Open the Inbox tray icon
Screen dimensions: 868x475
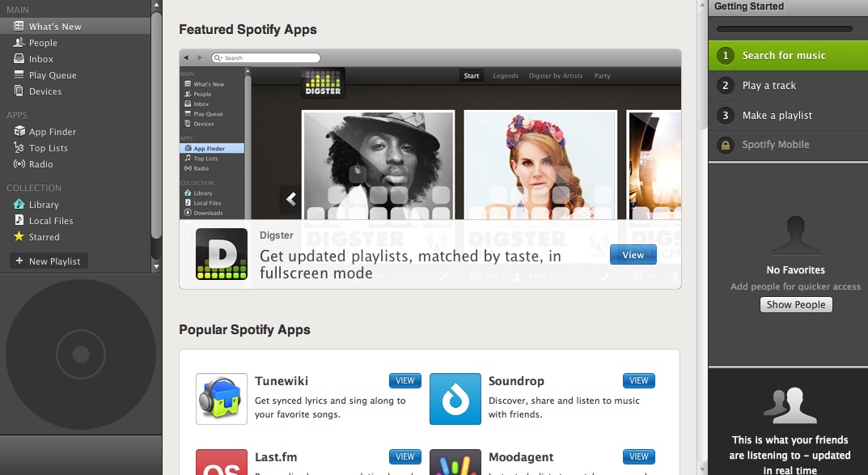19,58
